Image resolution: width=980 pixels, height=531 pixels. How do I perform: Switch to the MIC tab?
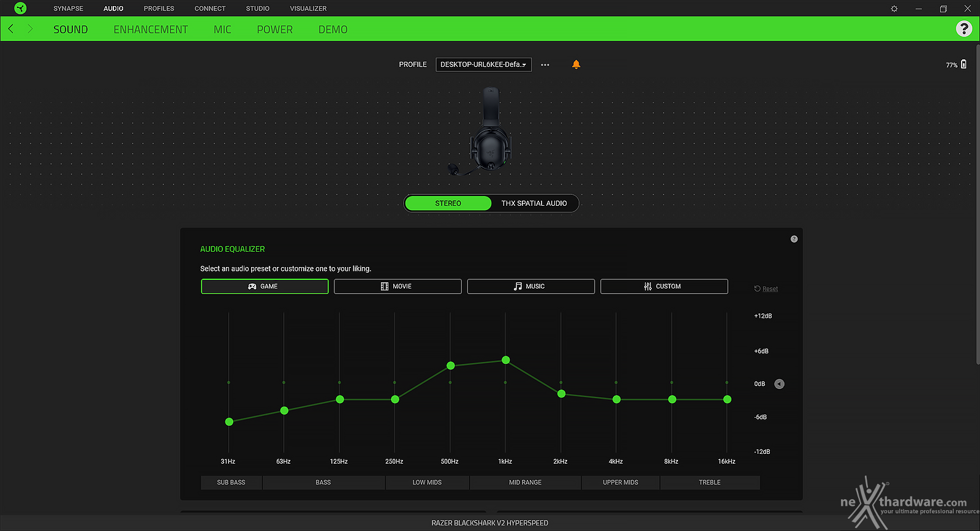click(x=222, y=29)
